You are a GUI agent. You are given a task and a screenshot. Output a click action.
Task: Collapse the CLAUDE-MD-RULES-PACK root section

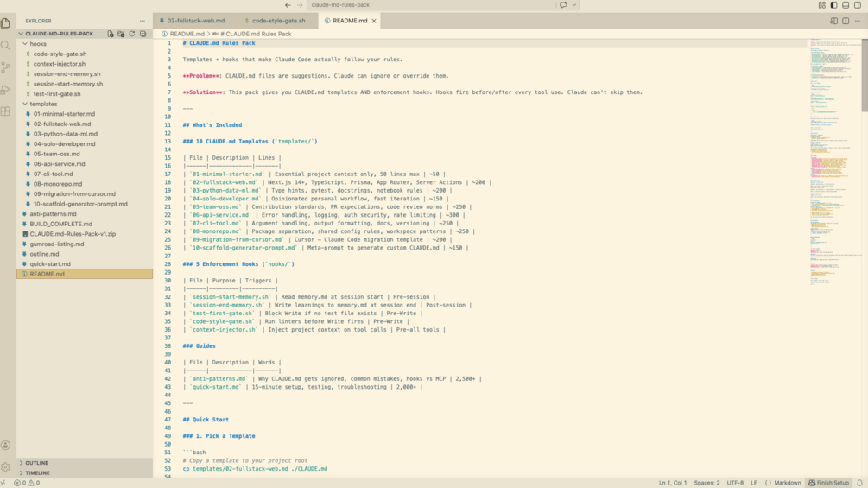click(60, 34)
